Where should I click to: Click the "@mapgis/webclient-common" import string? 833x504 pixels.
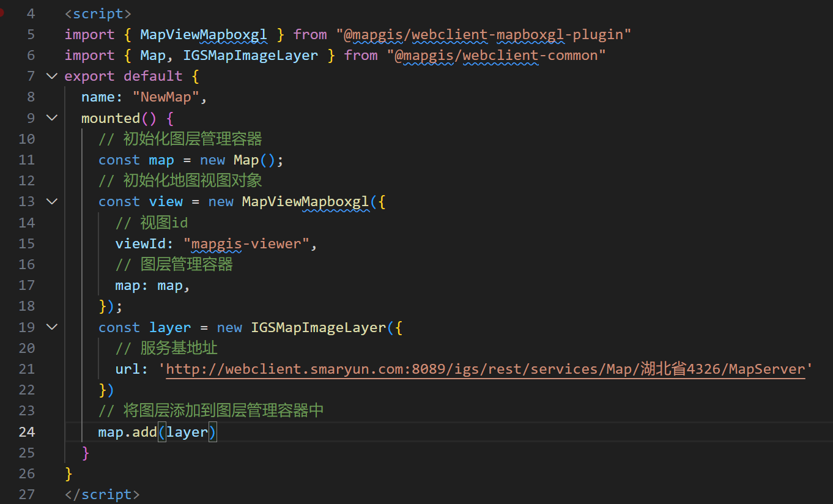(x=496, y=55)
